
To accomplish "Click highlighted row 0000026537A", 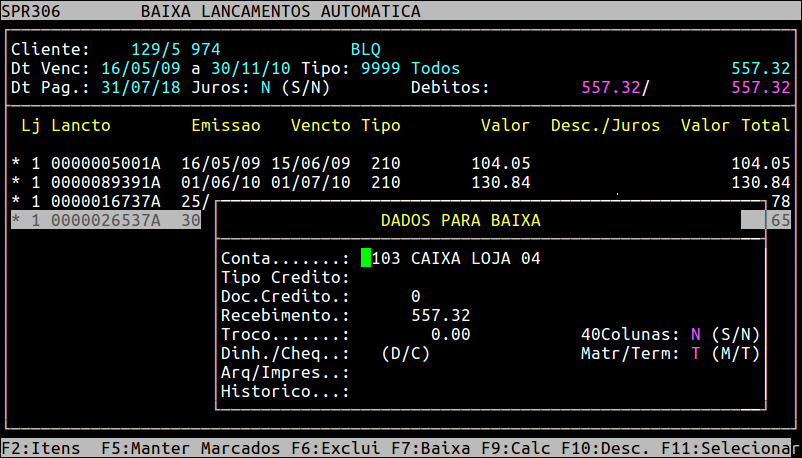I will 105,221.
